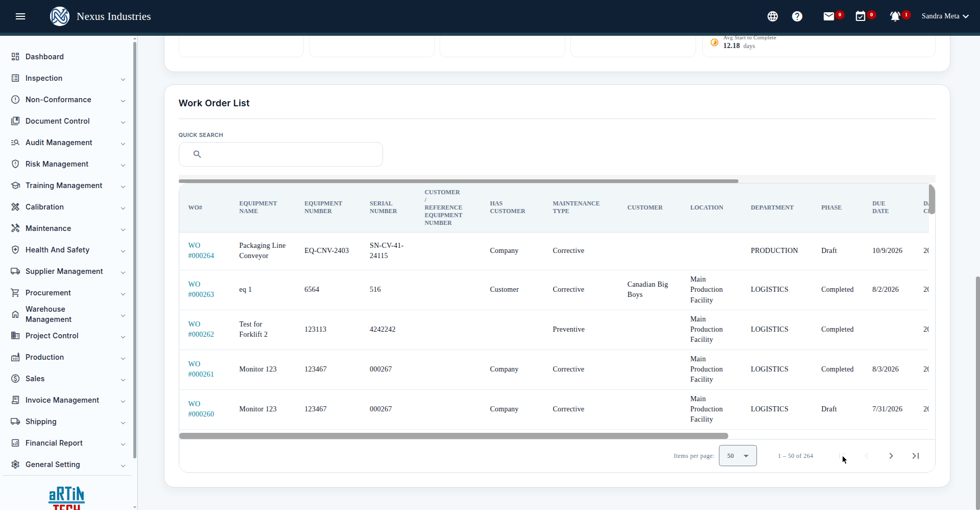Viewport: 980px width, 510px height.
Task: Expand the Inspection menu chevron
Action: [x=123, y=79]
